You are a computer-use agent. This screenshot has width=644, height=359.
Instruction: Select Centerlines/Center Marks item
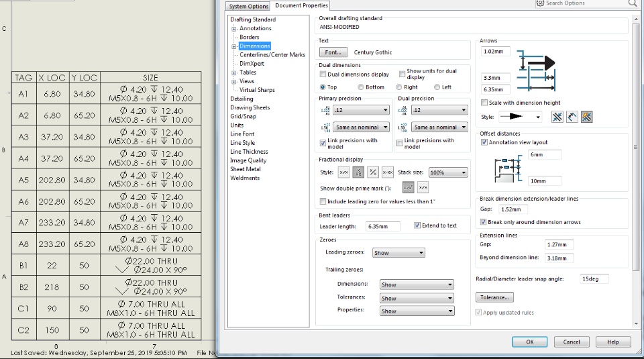click(x=272, y=54)
